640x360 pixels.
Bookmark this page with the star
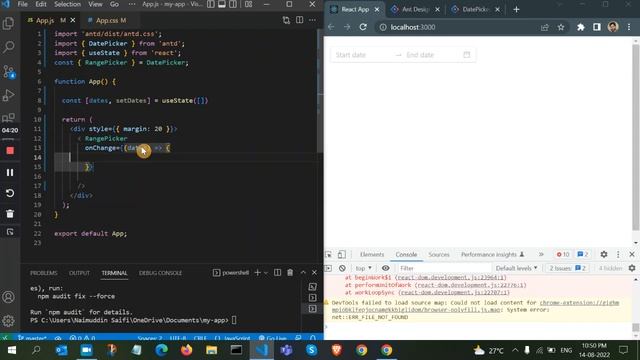561,27
